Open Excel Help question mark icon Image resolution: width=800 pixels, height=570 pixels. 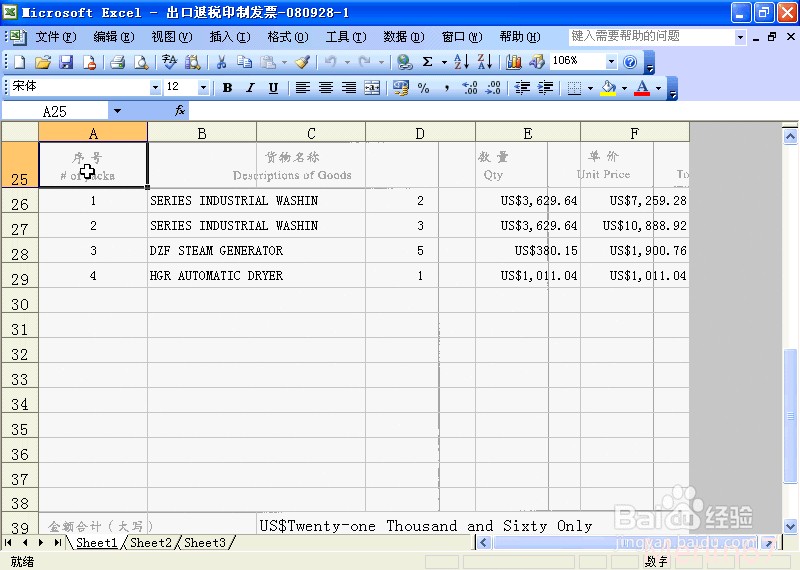630,62
